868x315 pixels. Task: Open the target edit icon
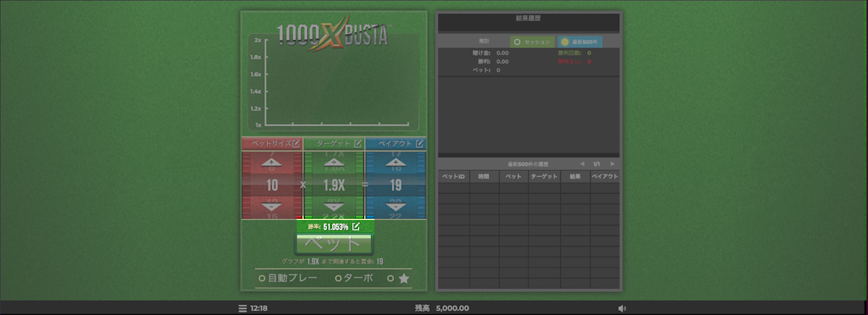click(x=358, y=144)
